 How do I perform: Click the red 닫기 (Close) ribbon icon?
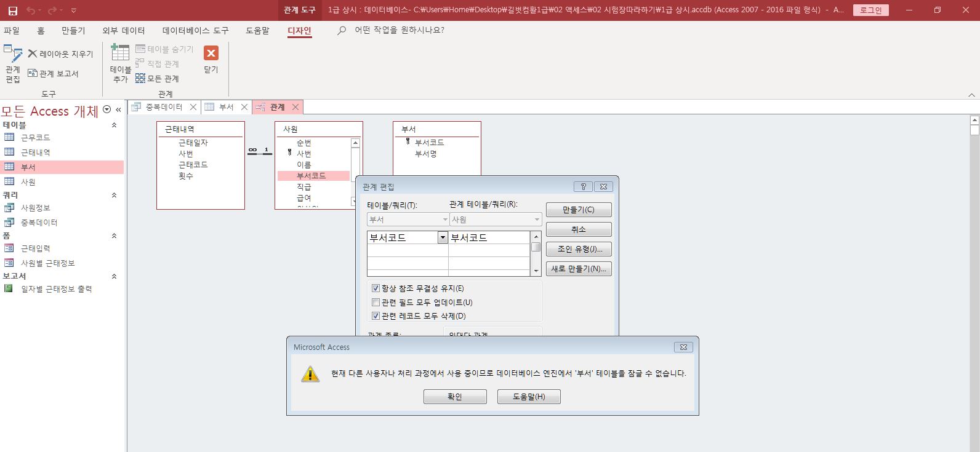coord(211,59)
